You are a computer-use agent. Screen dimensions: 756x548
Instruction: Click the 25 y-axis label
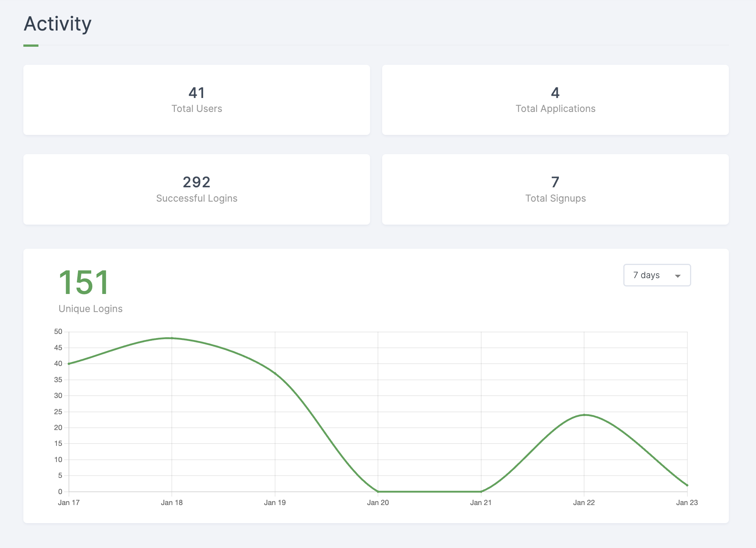tap(58, 412)
